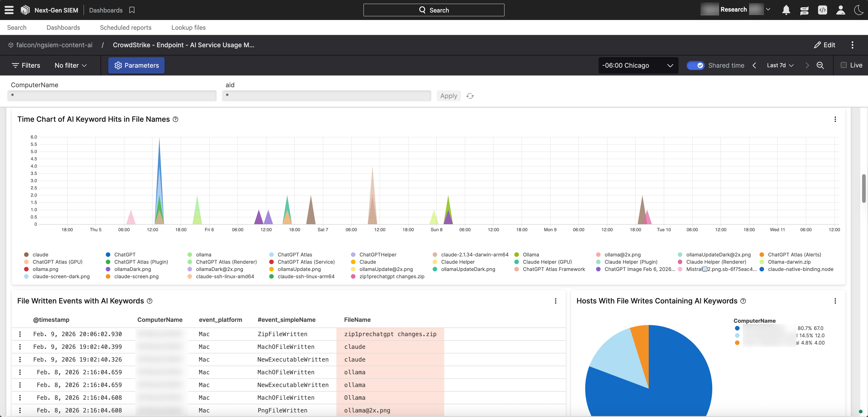This screenshot has height=417, width=868.
Task: Open the Lookup files tab
Action: point(188,28)
